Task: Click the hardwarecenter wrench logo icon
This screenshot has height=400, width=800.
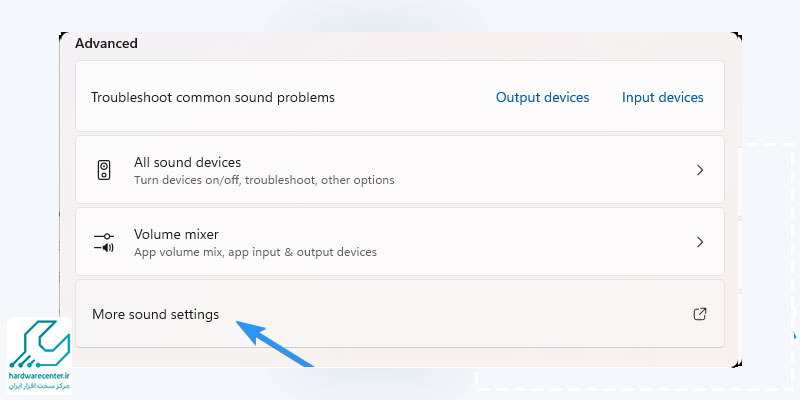Action: (39, 345)
